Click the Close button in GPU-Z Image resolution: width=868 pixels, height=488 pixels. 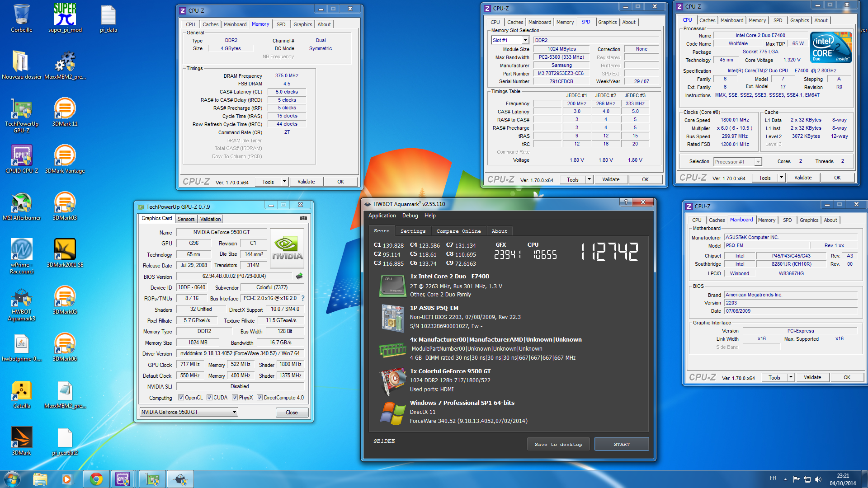point(292,413)
